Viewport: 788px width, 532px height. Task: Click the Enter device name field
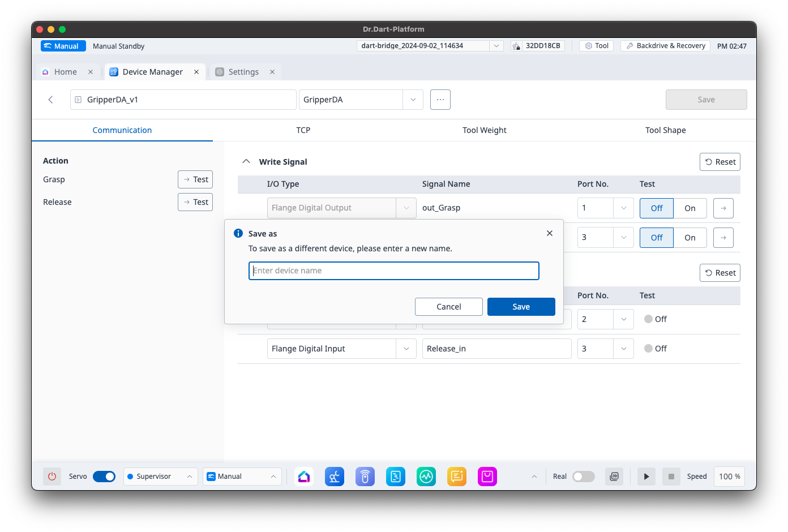(393, 271)
